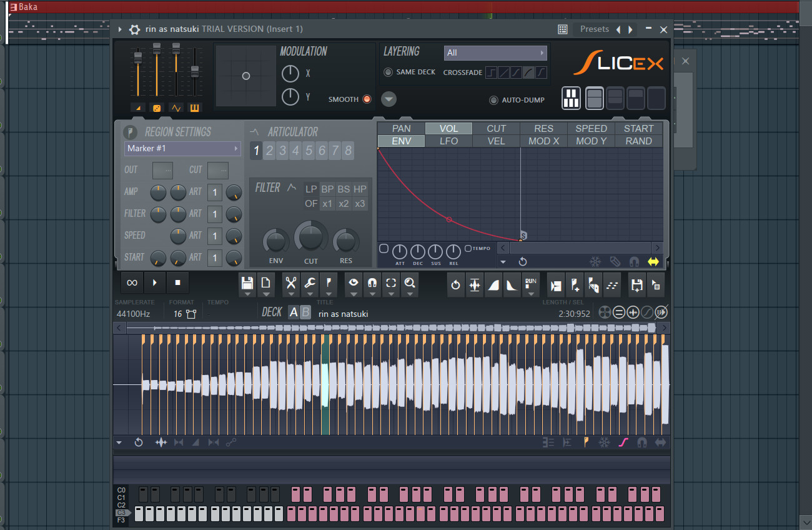Screen dimensions: 812x530
Task: Click the Presets button
Action: (x=594, y=29)
